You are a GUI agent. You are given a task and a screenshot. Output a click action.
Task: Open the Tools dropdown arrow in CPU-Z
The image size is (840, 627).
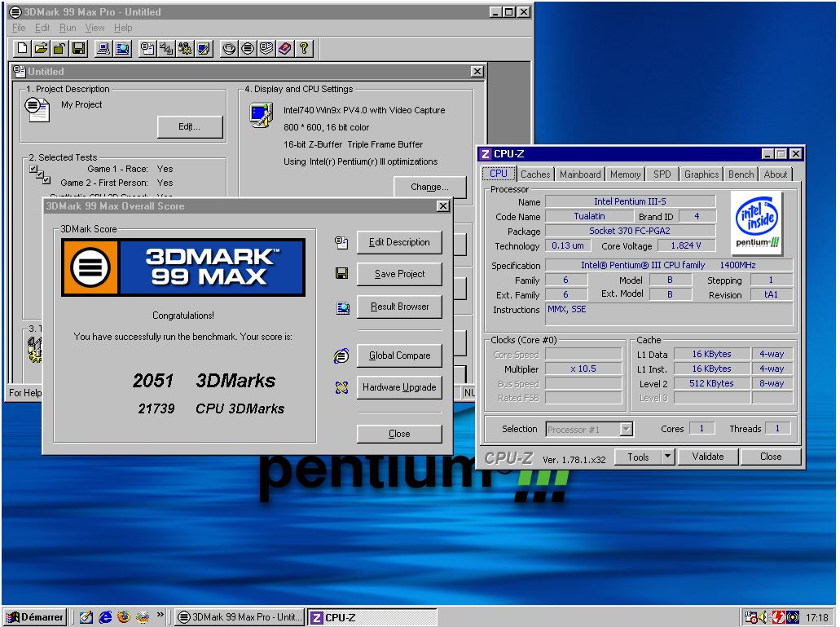(x=667, y=457)
